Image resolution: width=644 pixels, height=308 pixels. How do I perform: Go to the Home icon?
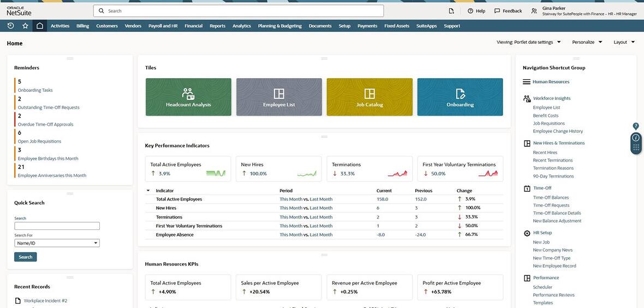[39, 26]
